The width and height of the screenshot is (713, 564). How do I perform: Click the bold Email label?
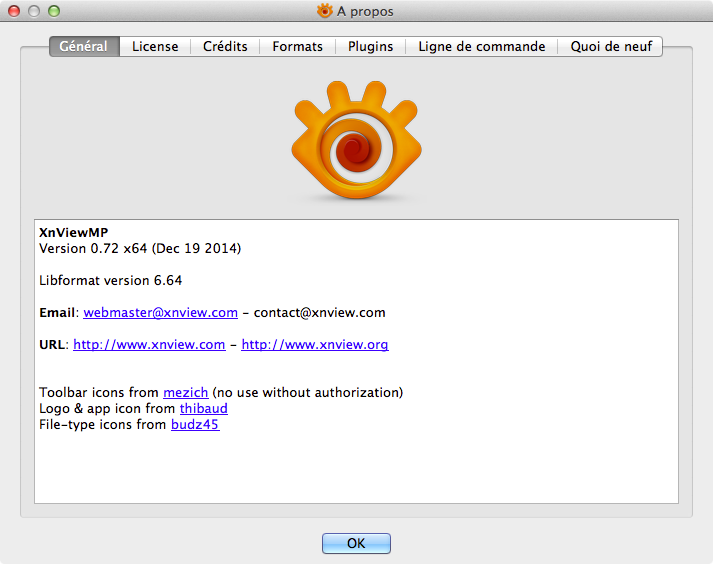(x=57, y=312)
